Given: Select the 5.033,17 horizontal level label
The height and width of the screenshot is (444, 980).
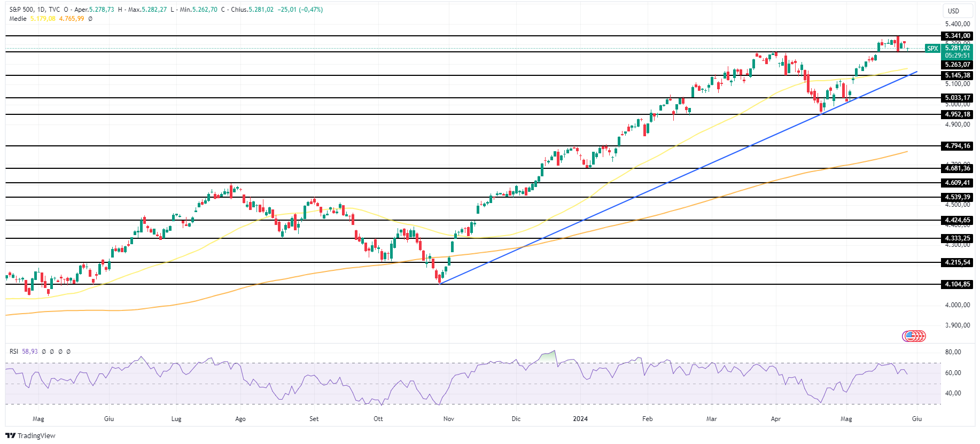Looking at the screenshot, I should click(x=957, y=98).
